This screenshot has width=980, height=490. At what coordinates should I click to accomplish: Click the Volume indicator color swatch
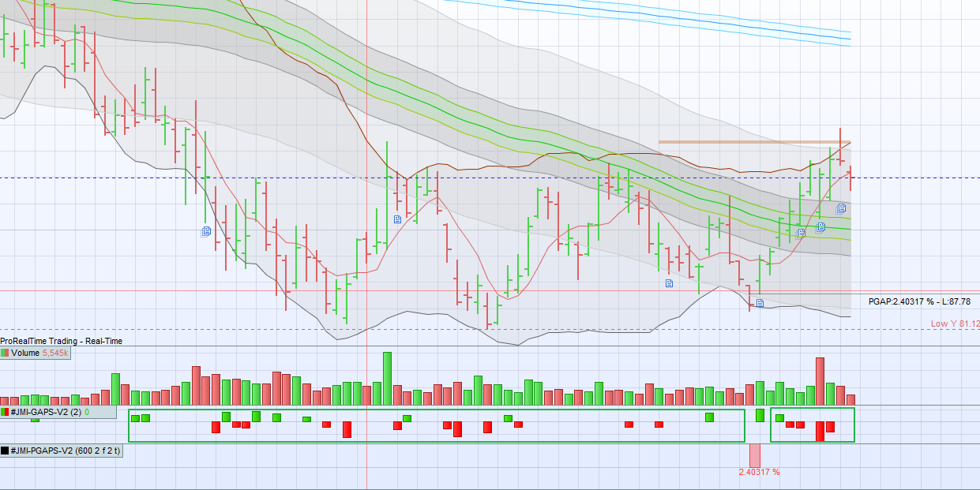point(6,353)
